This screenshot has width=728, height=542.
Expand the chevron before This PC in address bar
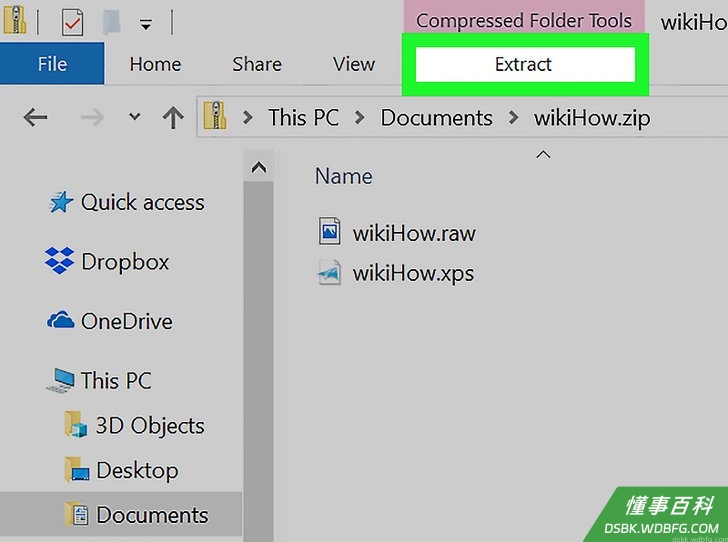(x=248, y=118)
